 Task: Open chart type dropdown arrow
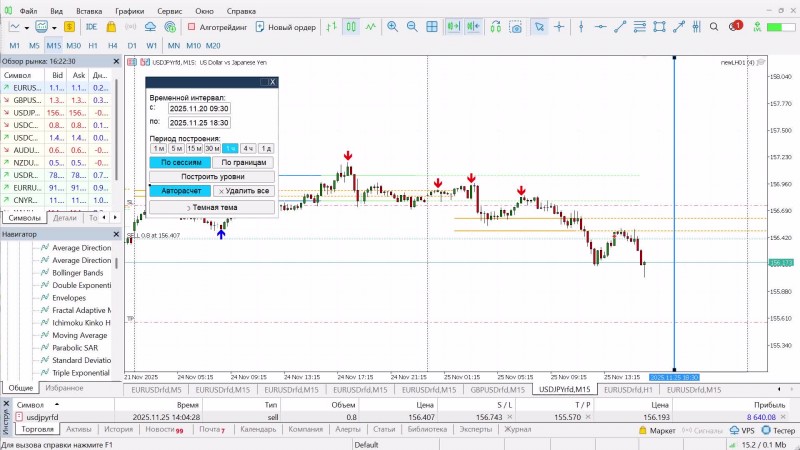click(x=27, y=28)
